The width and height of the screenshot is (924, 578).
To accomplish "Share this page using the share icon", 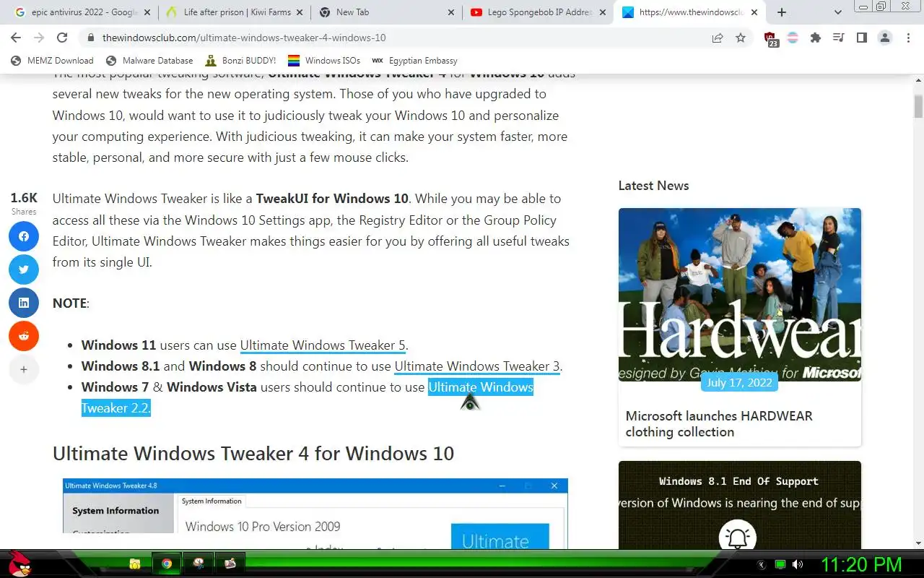I will pos(718,38).
